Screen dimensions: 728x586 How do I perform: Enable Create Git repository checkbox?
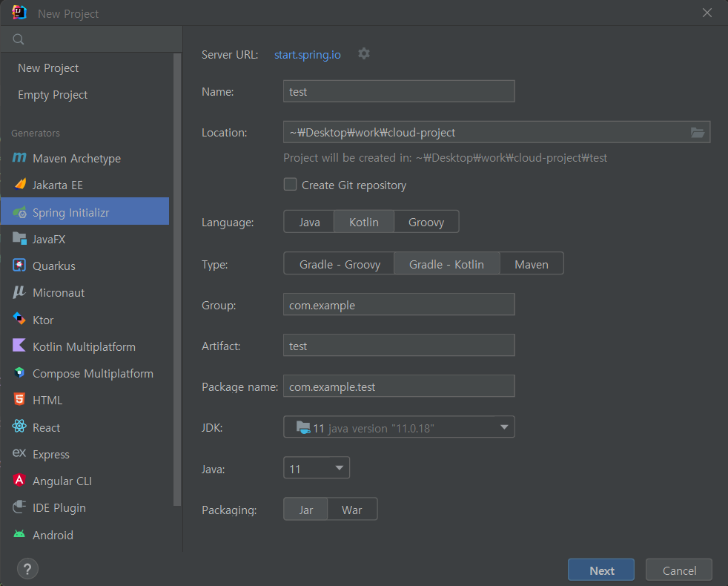pos(290,185)
